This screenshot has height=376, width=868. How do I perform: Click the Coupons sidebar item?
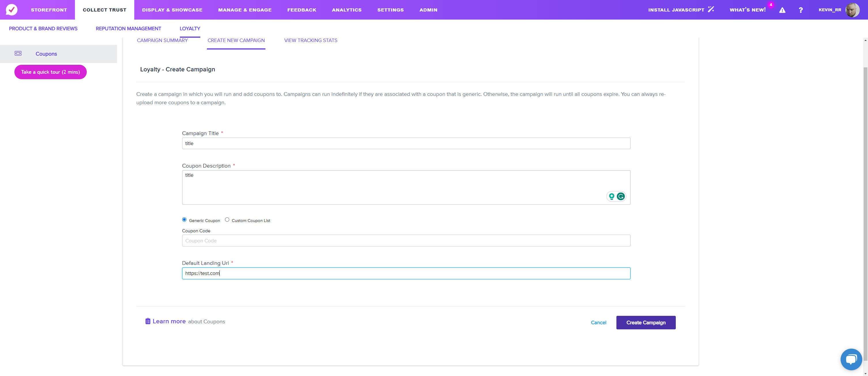pos(59,54)
